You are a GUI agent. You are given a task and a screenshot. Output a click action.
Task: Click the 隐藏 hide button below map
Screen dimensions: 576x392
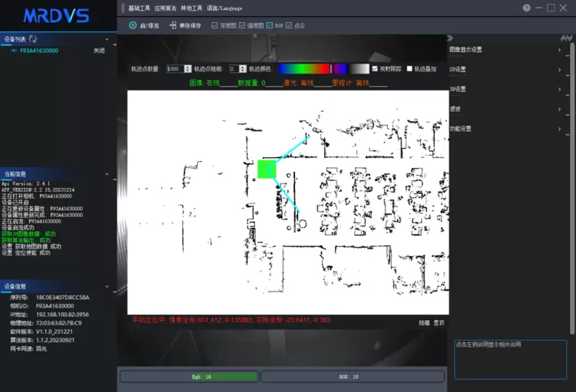click(x=425, y=323)
